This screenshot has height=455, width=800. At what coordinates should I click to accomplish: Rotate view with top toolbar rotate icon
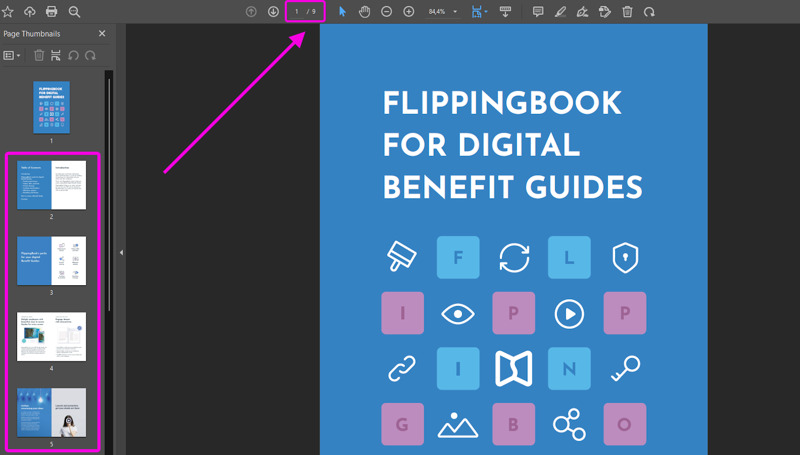(x=649, y=12)
